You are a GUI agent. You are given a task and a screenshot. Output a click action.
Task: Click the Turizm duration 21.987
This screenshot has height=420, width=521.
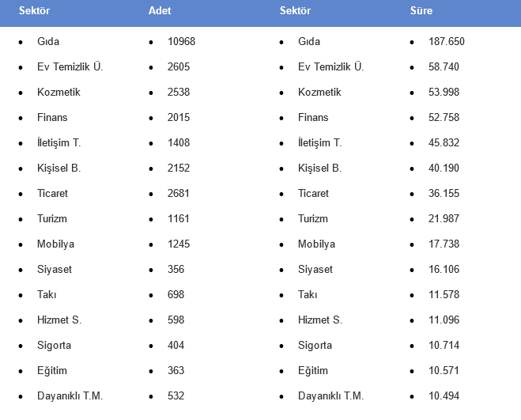444,218
